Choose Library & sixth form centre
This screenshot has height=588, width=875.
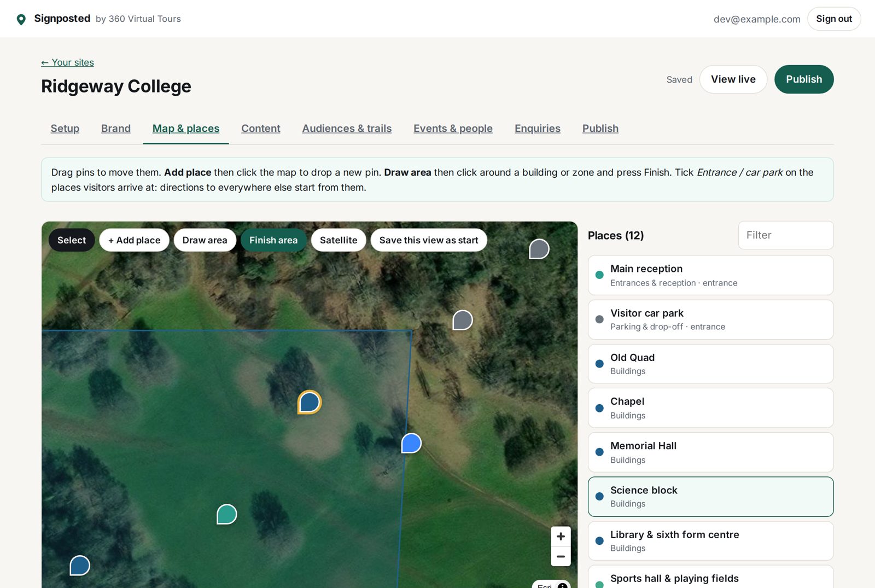(x=711, y=541)
